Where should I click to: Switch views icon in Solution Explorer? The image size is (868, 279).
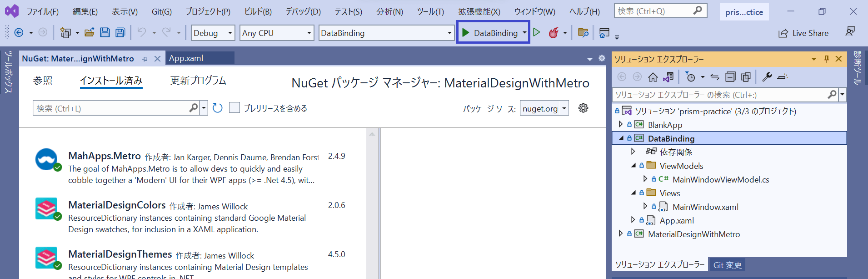tap(668, 77)
